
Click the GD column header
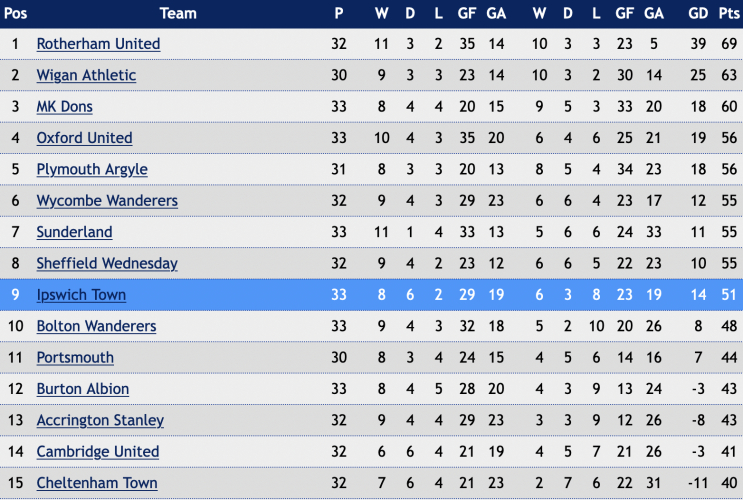click(698, 13)
